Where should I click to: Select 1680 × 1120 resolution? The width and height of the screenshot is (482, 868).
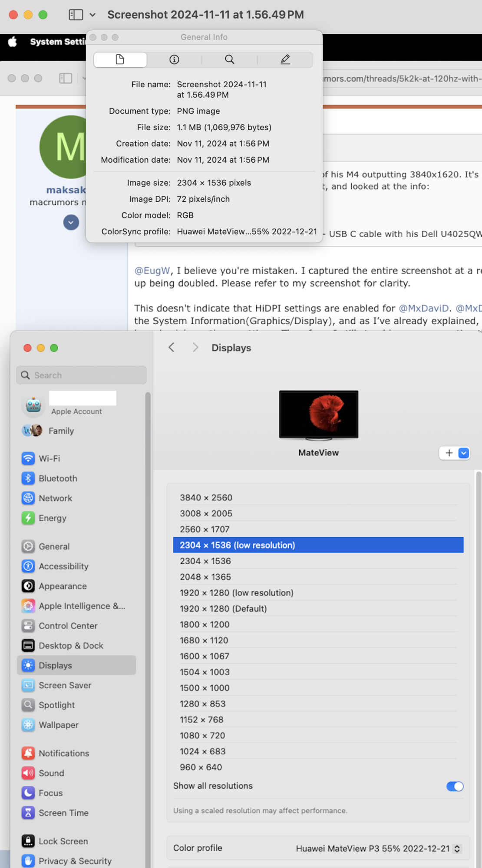click(x=318, y=641)
